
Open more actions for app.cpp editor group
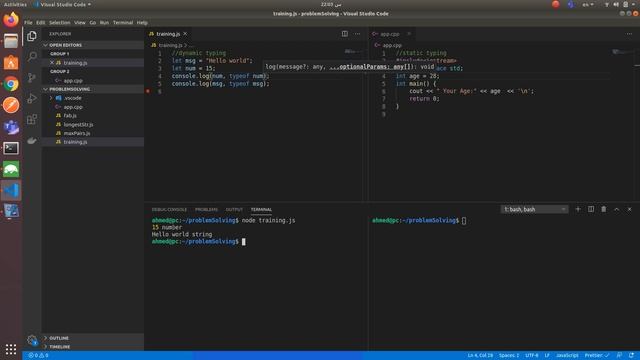pos(629,34)
